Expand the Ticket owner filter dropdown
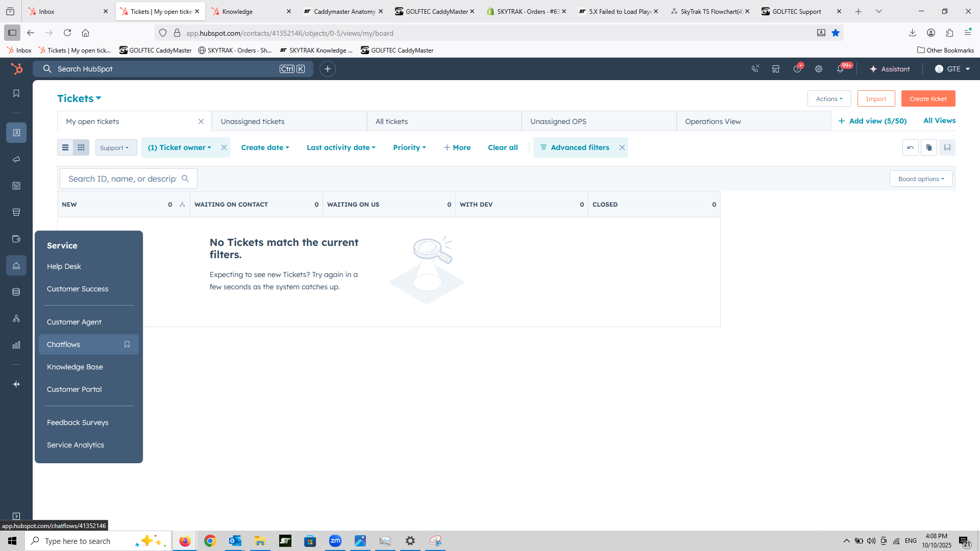980x551 pixels. pos(179,147)
